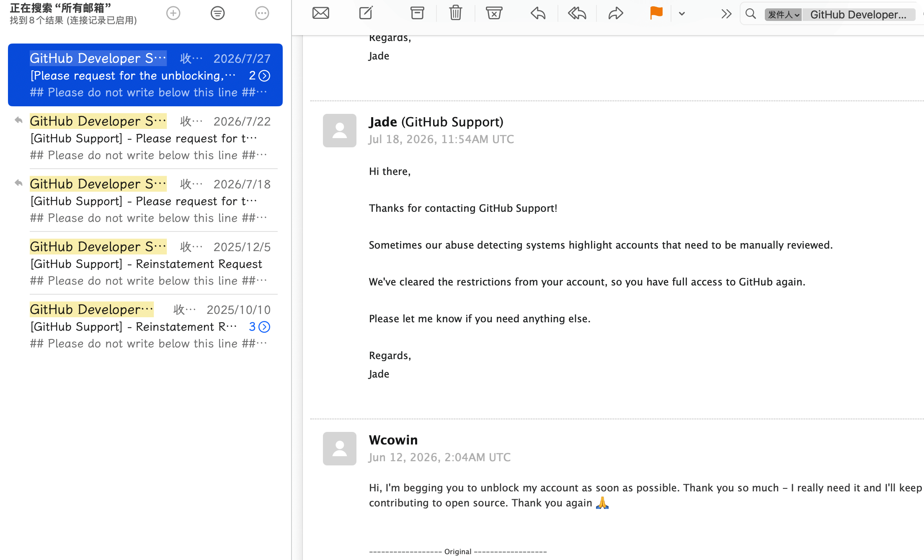Viewport: 924px width, 560px height.
Task: Click the timestamp Jun 12, 2026, 2:04AM UTC
Action: coord(440,457)
